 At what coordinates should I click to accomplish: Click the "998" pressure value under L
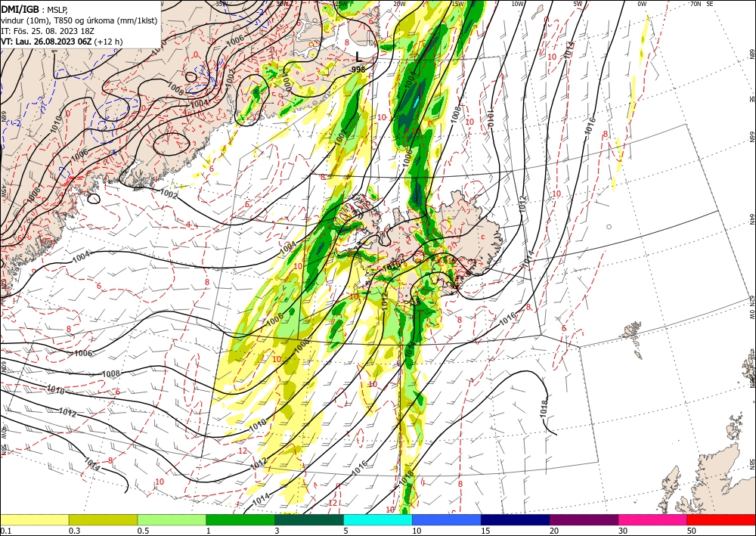pyautogui.click(x=358, y=70)
